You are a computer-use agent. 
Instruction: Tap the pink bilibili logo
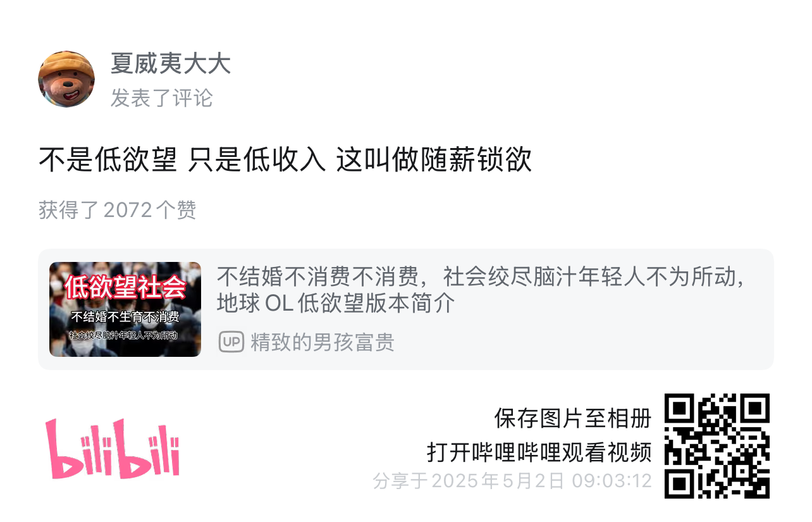(113, 448)
